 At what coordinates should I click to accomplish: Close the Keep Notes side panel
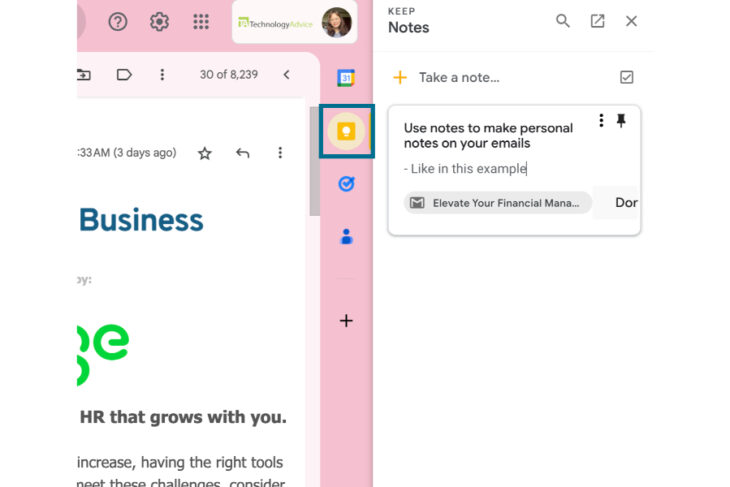631,21
